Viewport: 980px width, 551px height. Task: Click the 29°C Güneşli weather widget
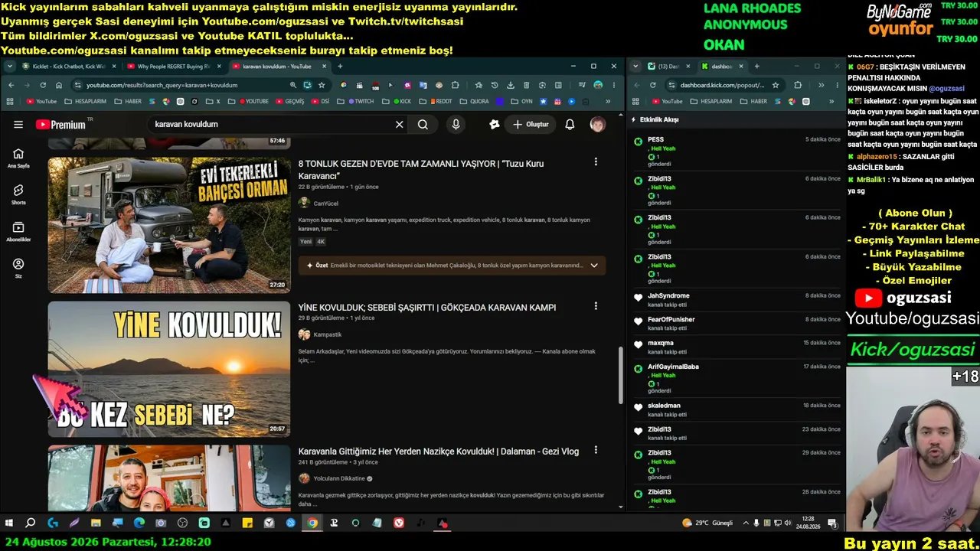tap(707, 523)
